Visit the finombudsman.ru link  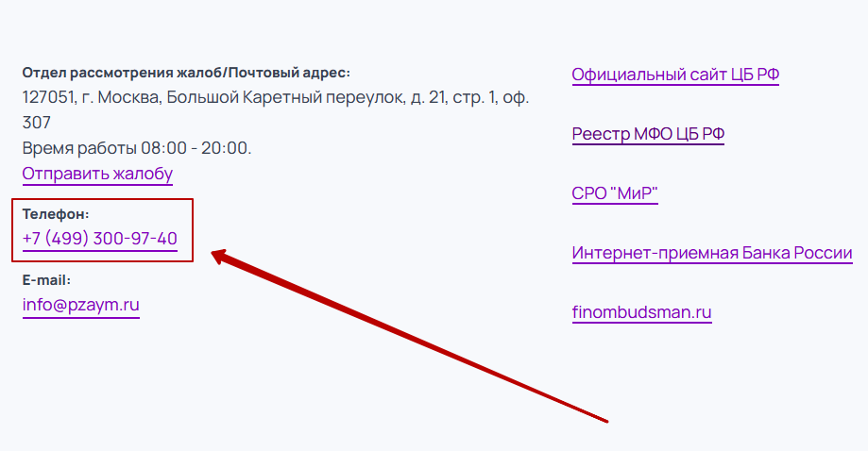point(641,312)
